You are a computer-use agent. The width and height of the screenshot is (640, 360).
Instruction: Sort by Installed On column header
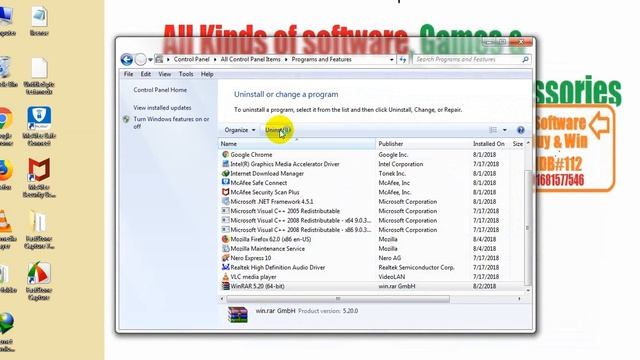click(x=489, y=144)
